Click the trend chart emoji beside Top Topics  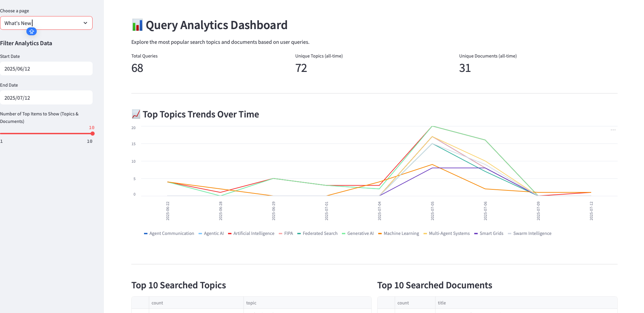136,114
